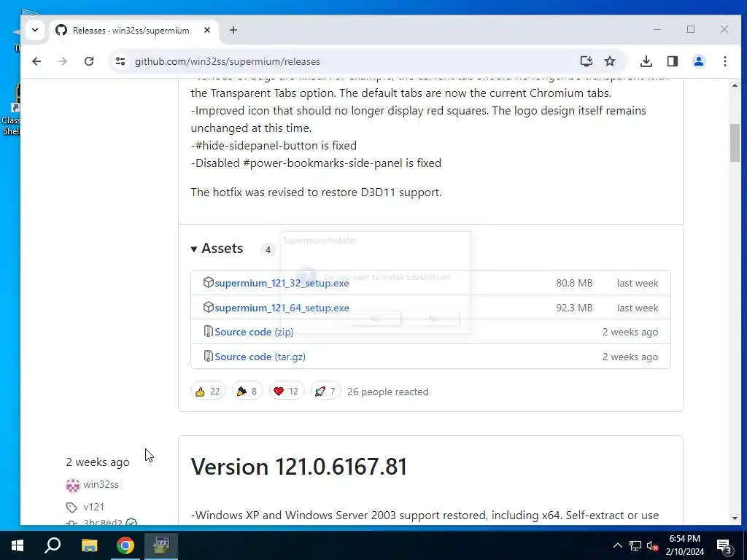Open the Chrome downloads icon
Screen dimensions: 747x560
click(646, 61)
